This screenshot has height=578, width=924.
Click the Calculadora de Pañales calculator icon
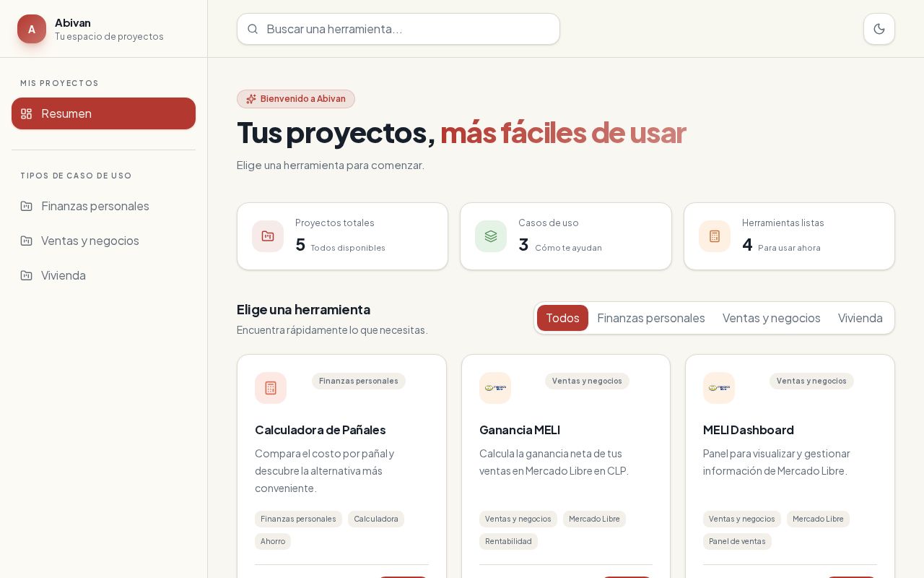(271, 388)
